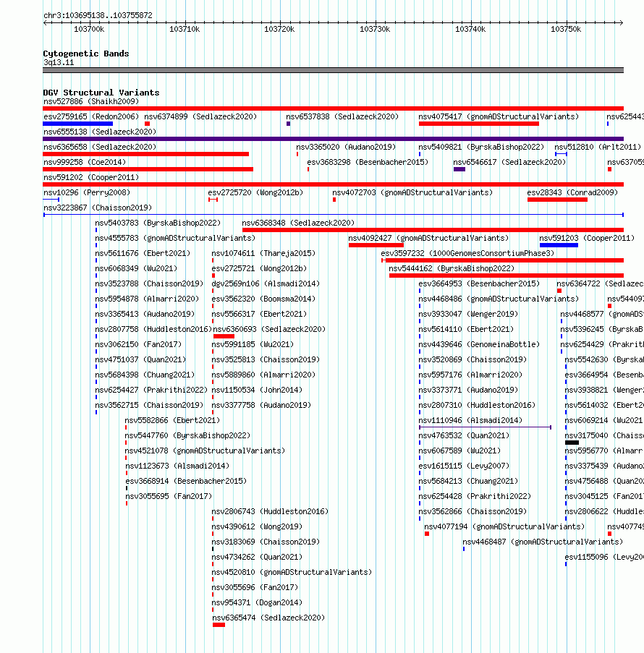The width and height of the screenshot is (644, 653).
Task: Click the nsv6068349 (Wu2021) label
Action: point(136,268)
